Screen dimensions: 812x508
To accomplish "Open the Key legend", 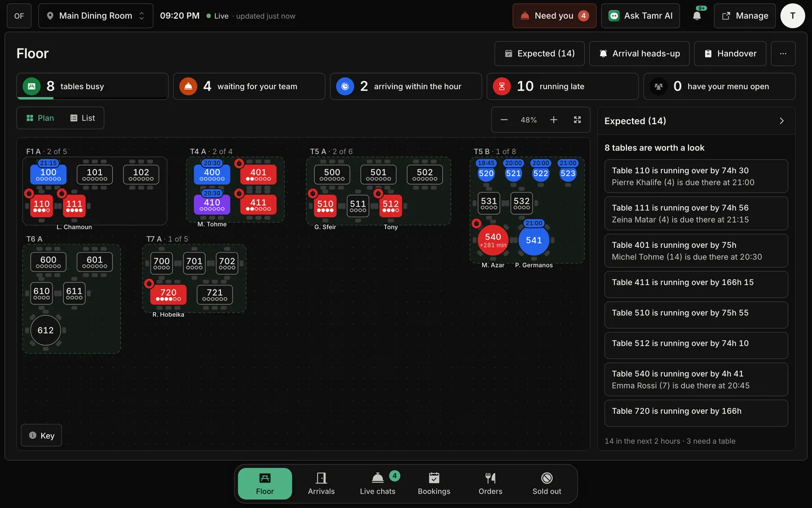I will 41,435.
